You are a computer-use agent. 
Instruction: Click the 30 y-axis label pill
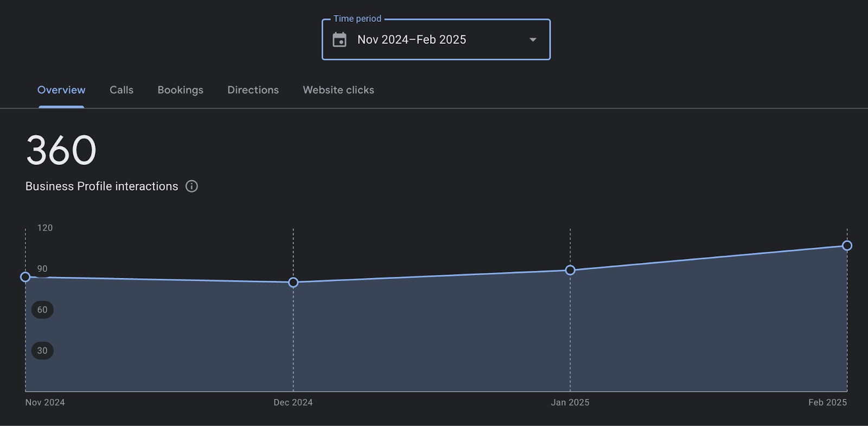coord(42,351)
